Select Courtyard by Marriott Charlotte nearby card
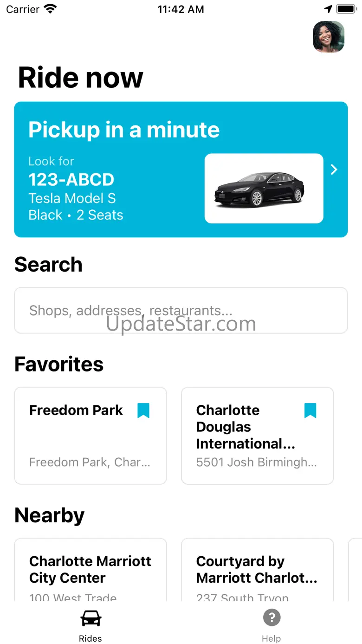Viewport: 362px width, 644px height. [257, 570]
